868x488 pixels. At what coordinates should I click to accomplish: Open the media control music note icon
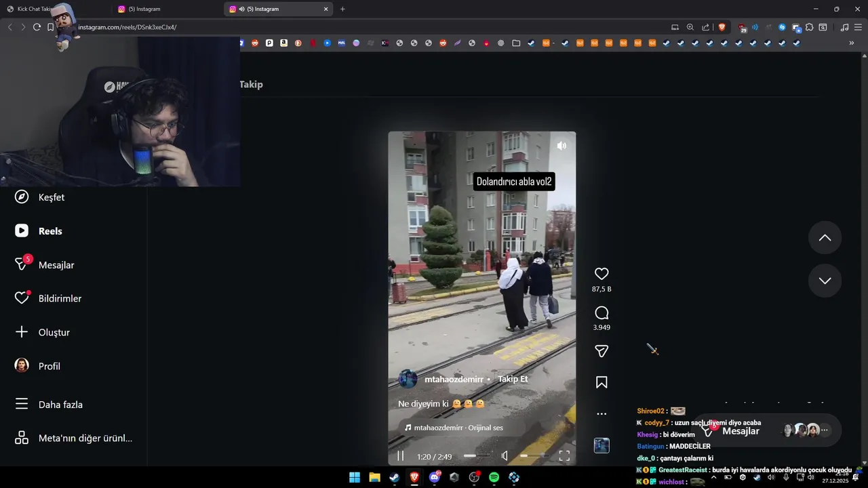tap(844, 27)
